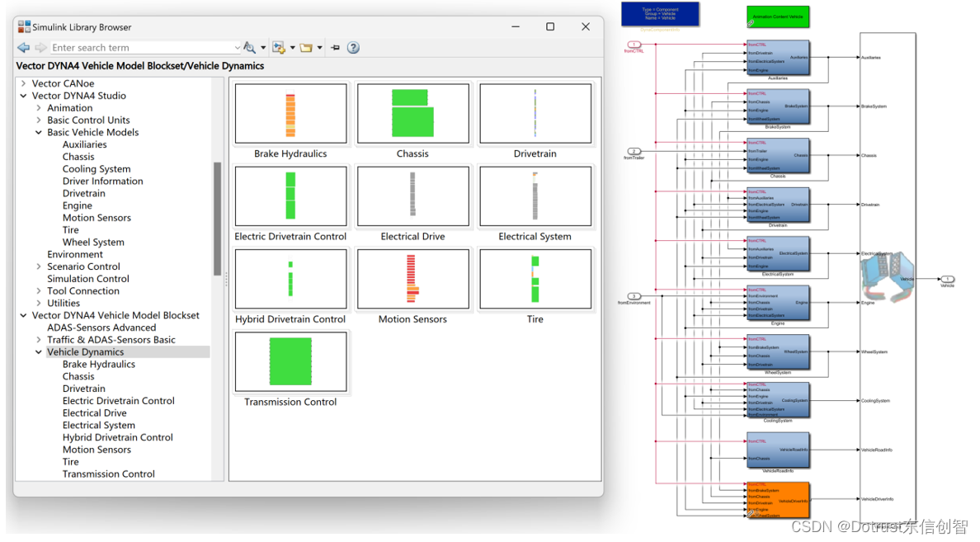The width and height of the screenshot is (980, 542).
Task: Select the CoolingSystem block in model diagram
Action: (778, 400)
